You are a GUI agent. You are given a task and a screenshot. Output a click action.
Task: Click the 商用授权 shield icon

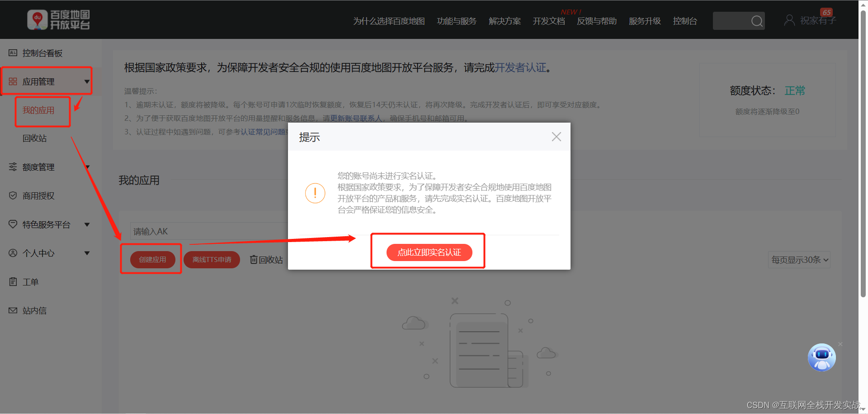(13, 195)
